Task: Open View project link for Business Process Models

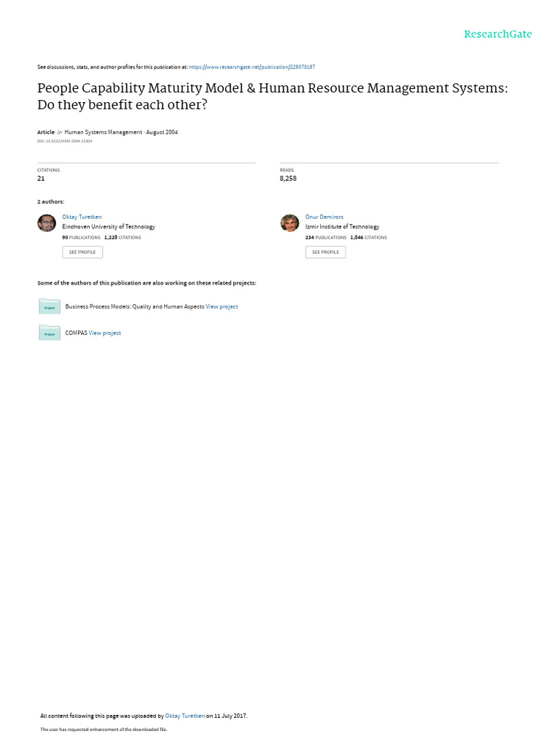Action: [222, 307]
